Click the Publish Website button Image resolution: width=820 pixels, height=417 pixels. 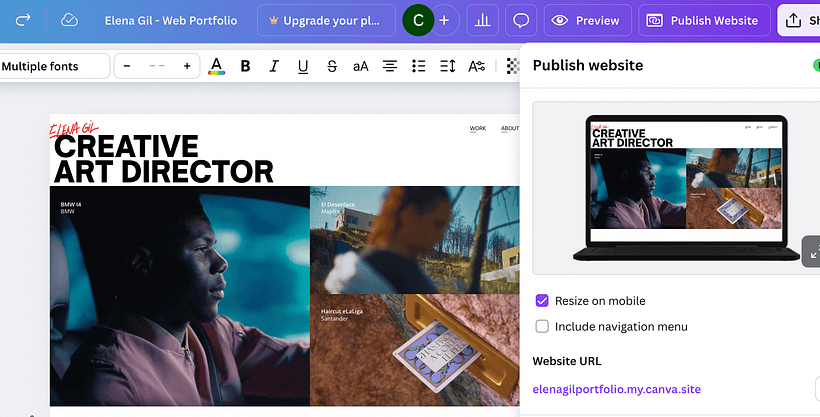[704, 20]
